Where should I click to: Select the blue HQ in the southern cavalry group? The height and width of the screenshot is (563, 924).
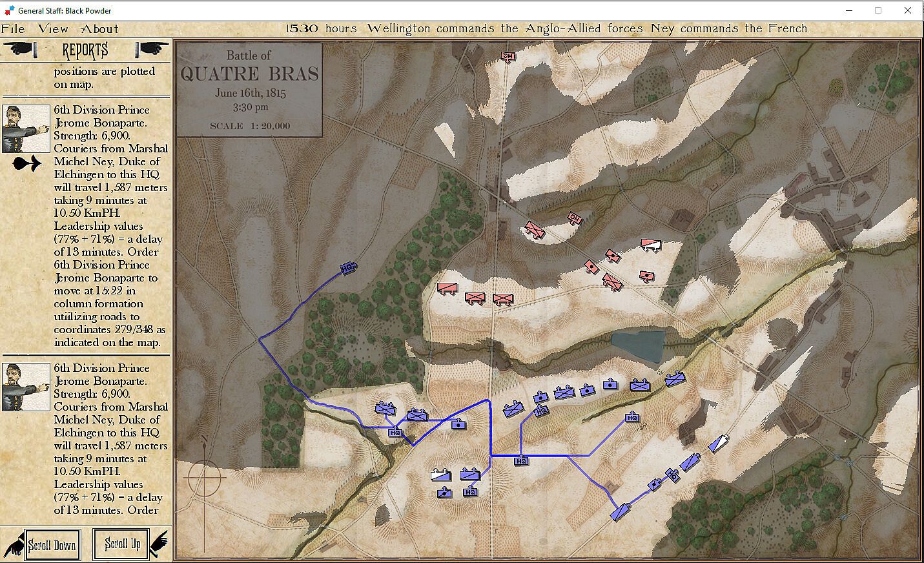coord(471,493)
